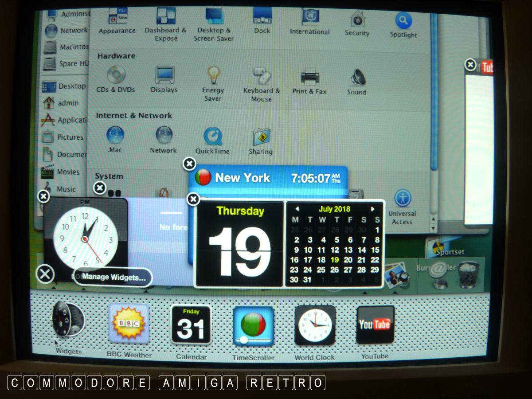Open the YouTube widget in bar
Image resolution: width=532 pixels, height=399 pixels.
[375, 325]
